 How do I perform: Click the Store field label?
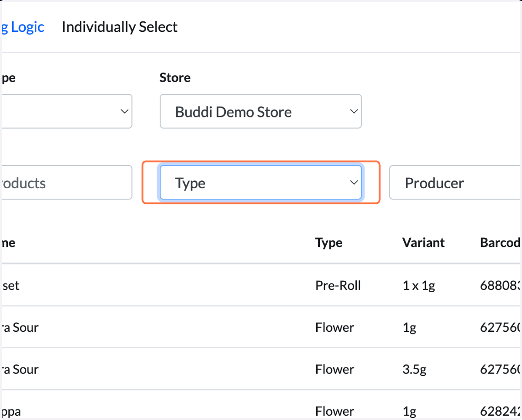pyautogui.click(x=175, y=78)
